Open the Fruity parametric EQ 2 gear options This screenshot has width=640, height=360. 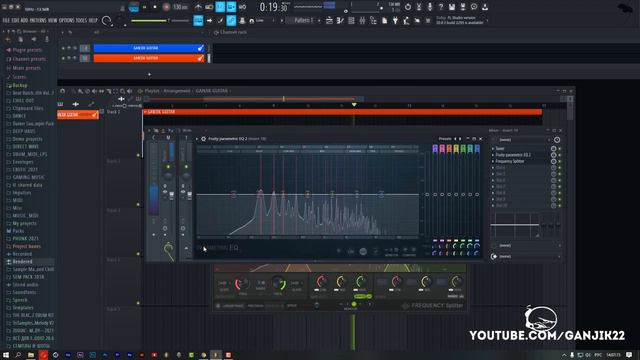tap(203, 139)
